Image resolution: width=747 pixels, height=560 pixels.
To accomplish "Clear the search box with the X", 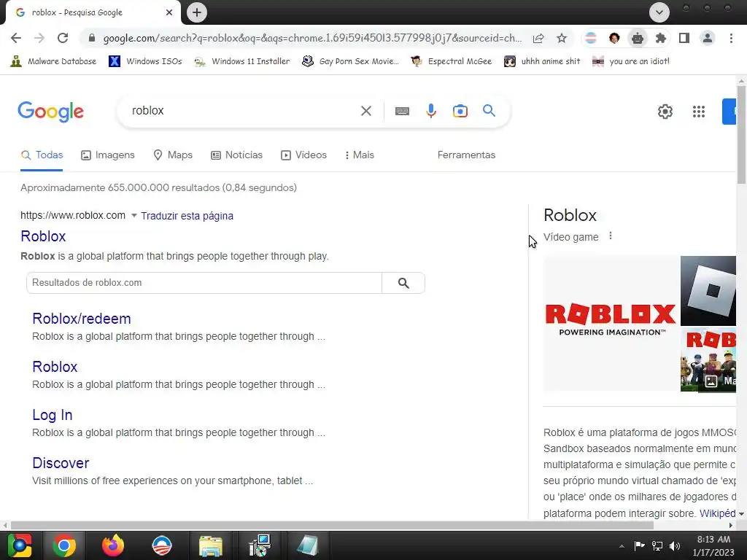I will coord(366,111).
